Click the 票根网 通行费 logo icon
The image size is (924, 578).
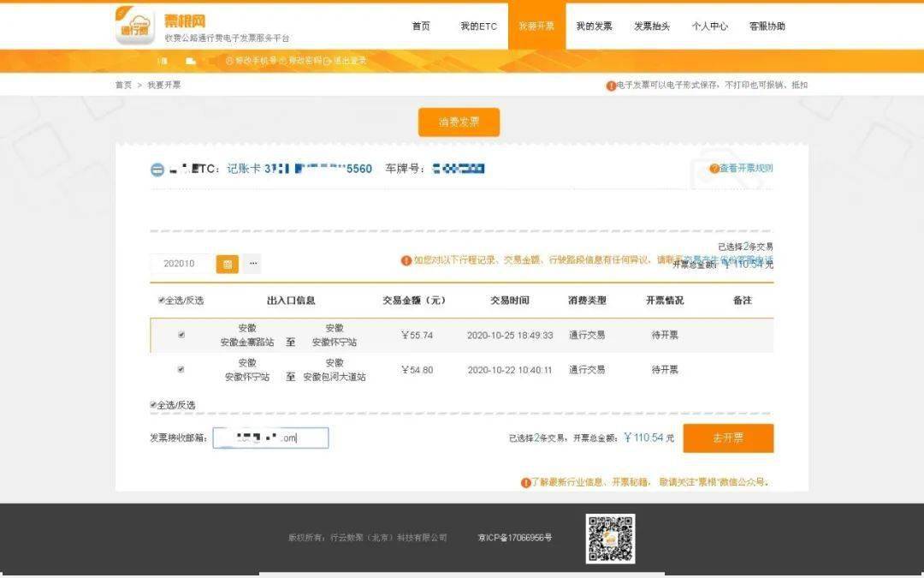[135, 25]
